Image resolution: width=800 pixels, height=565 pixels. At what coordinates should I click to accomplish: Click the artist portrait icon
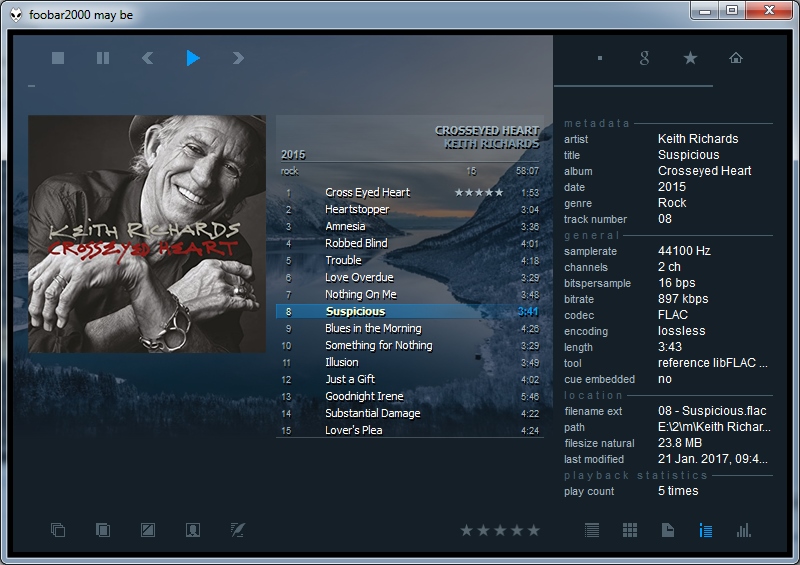tap(193, 530)
